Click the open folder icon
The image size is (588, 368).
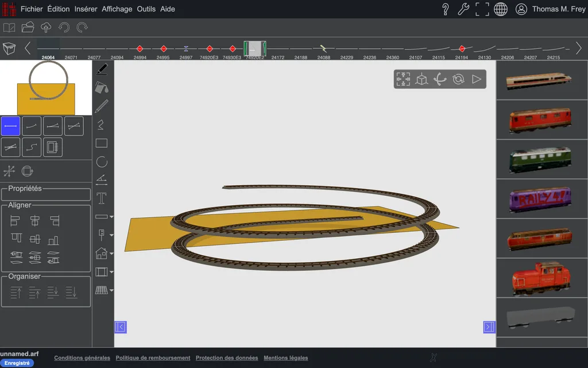click(28, 28)
